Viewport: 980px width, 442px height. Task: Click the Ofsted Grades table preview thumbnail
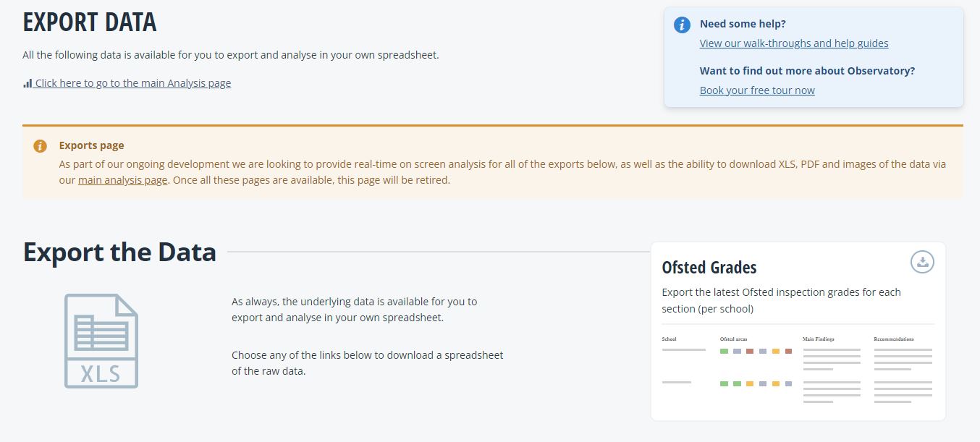798,369
